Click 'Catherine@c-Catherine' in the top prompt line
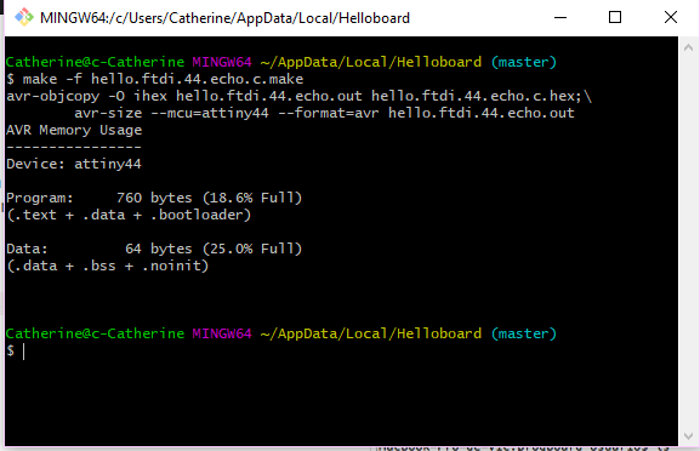This screenshot has width=700, height=451. point(95,62)
